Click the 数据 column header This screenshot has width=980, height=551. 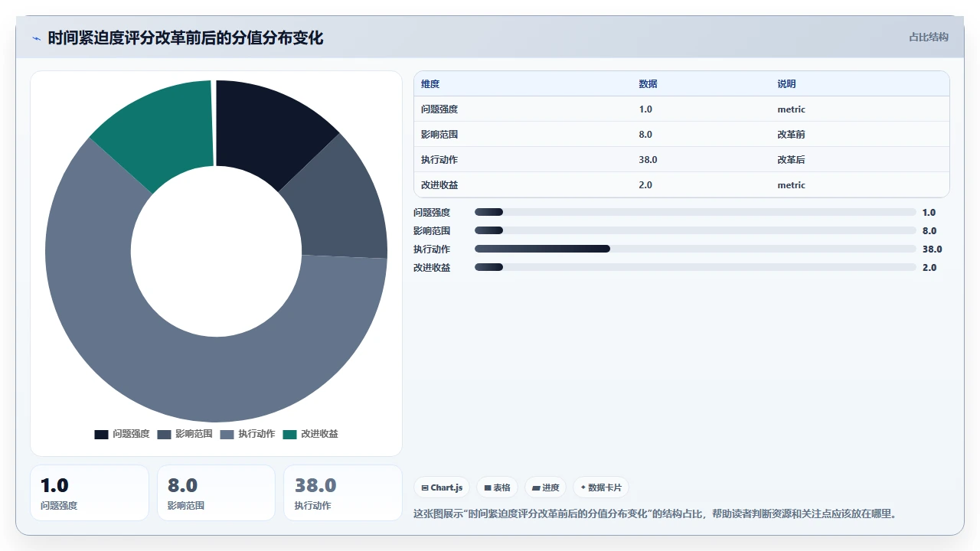click(648, 84)
